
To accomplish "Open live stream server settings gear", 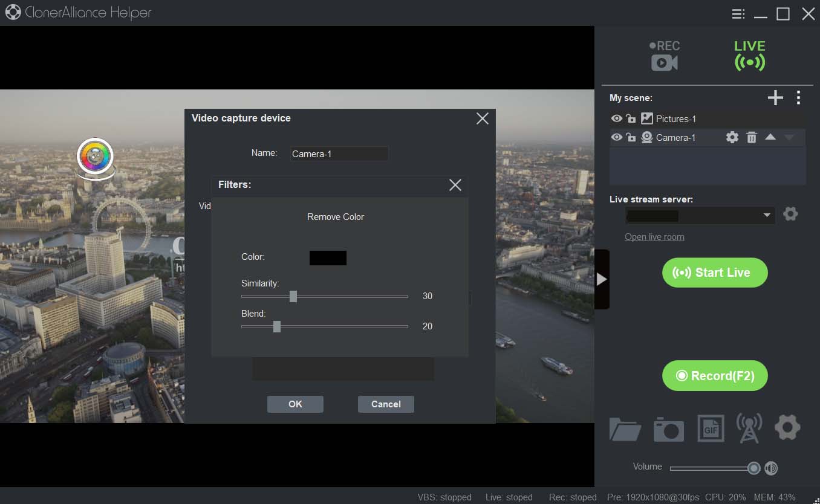I will [x=790, y=214].
